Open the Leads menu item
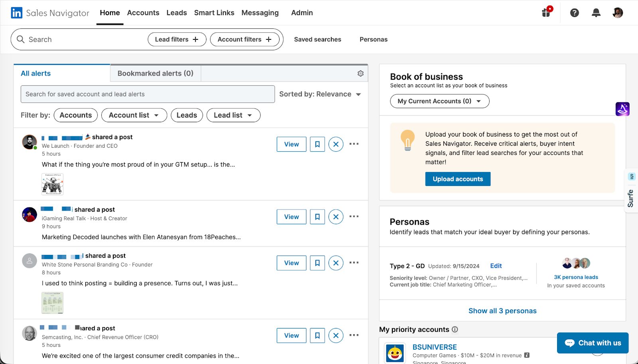Viewport: 638px width, 364px height. (x=177, y=13)
